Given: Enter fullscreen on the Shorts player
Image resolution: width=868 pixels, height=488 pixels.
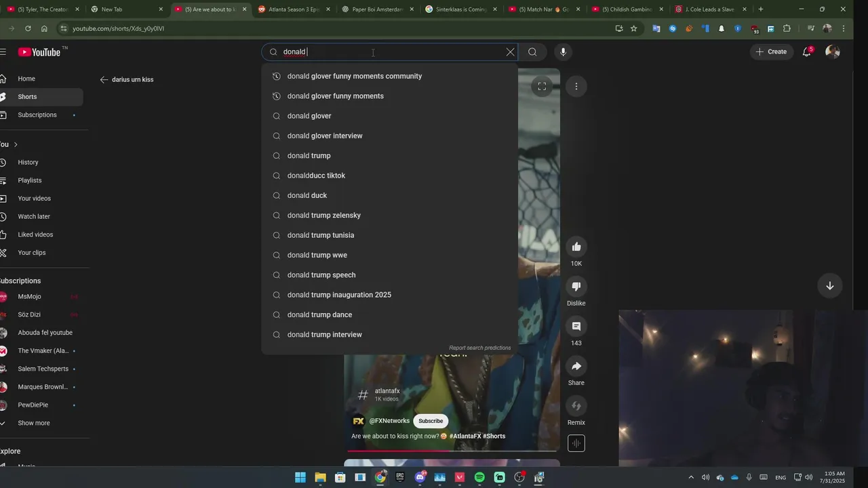Looking at the screenshot, I should pyautogui.click(x=542, y=86).
